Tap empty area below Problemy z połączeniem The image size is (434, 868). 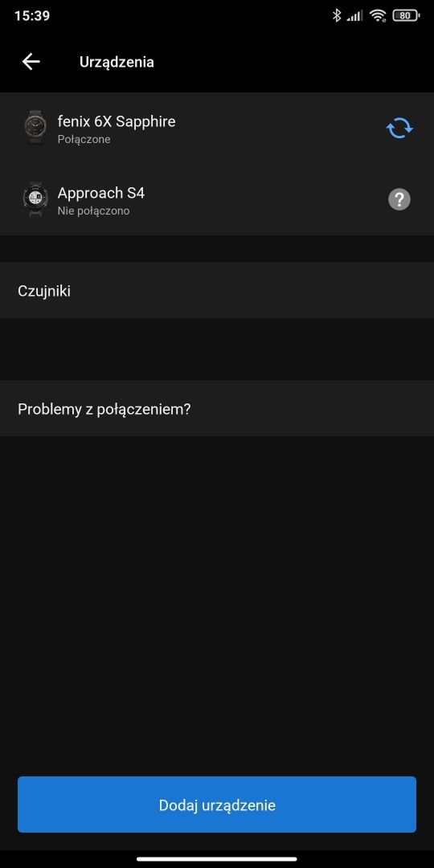pyautogui.click(x=217, y=604)
